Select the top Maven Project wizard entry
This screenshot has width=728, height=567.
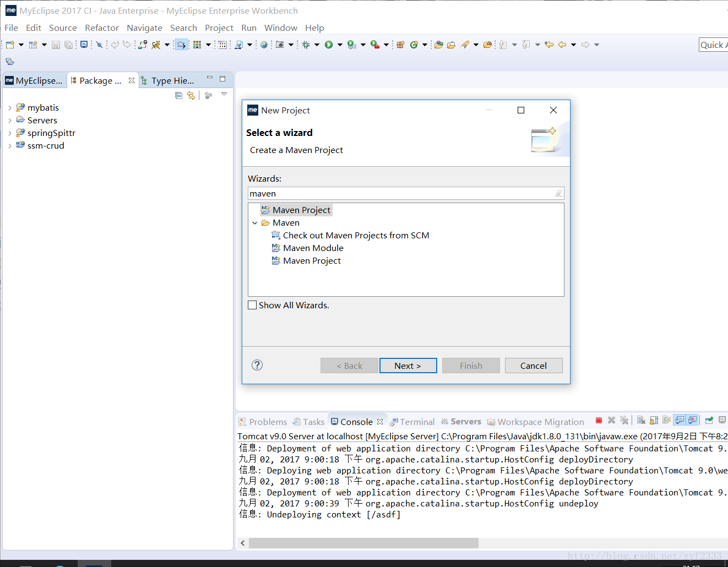pos(296,210)
